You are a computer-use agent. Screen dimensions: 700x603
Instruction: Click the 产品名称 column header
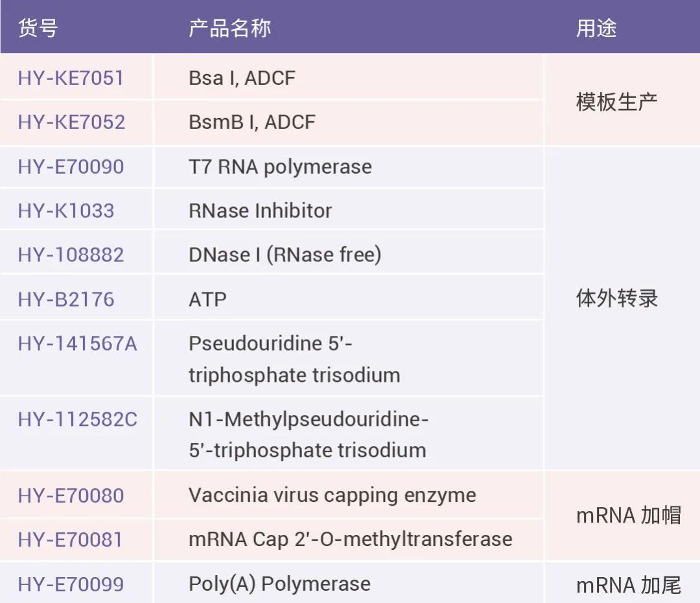(229, 29)
